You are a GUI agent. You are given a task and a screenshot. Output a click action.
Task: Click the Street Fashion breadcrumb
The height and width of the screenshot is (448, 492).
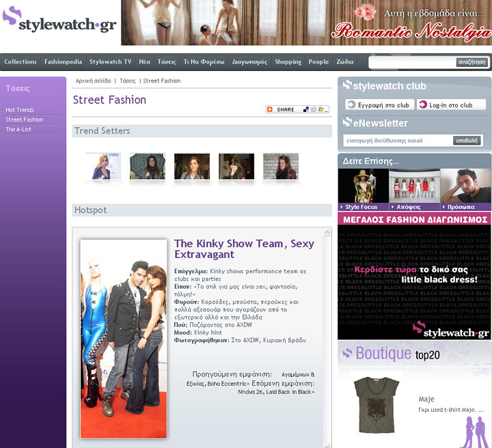[x=162, y=81]
